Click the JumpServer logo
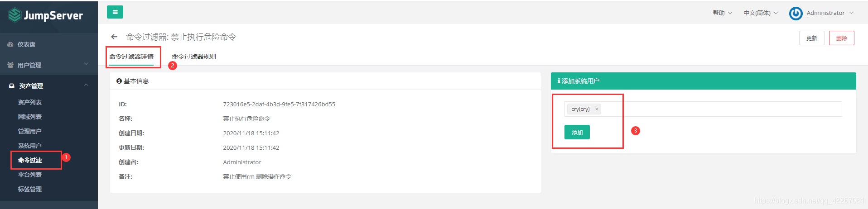This screenshot has height=209, width=868. coord(45,15)
